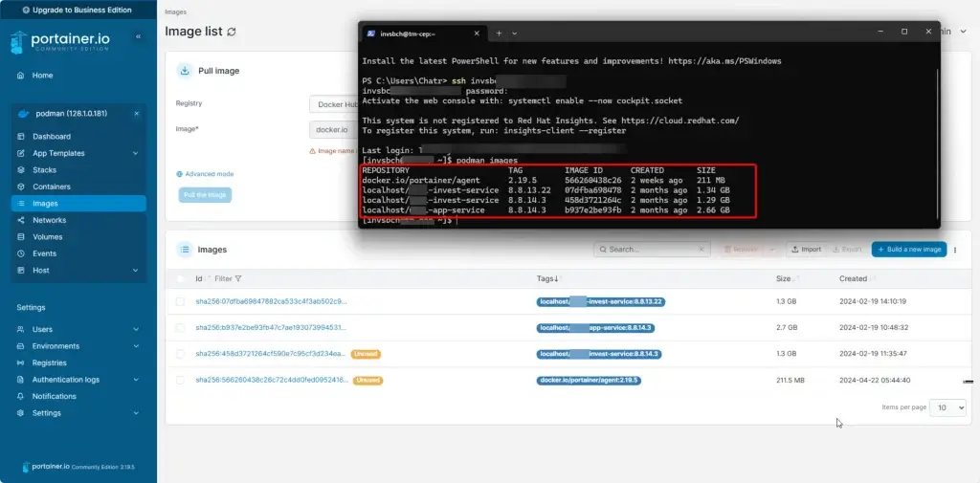This screenshot has width=980, height=483.
Task: Click the Registries antenna icon
Action: pyautogui.click(x=21, y=363)
